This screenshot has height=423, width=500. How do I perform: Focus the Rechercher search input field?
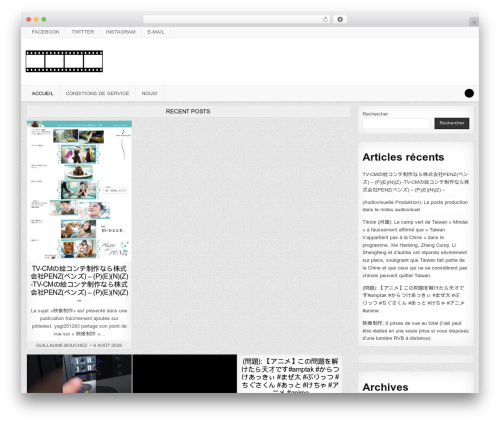tap(396, 123)
